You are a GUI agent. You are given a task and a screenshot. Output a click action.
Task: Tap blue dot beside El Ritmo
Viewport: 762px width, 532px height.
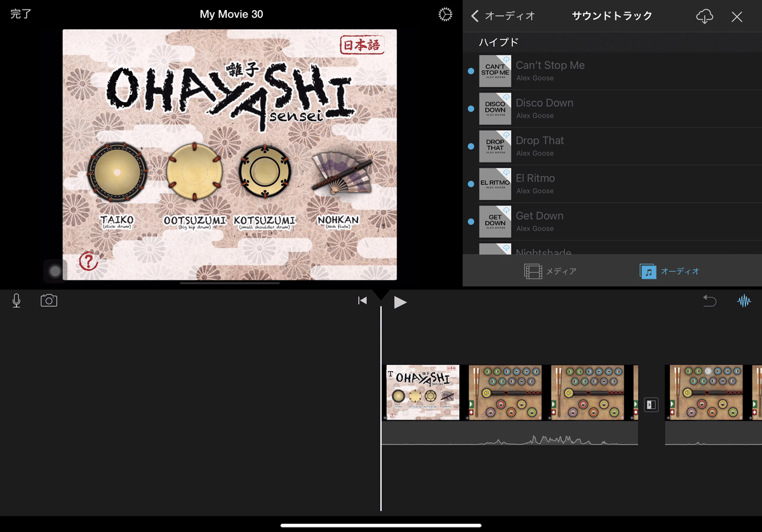(471, 184)
